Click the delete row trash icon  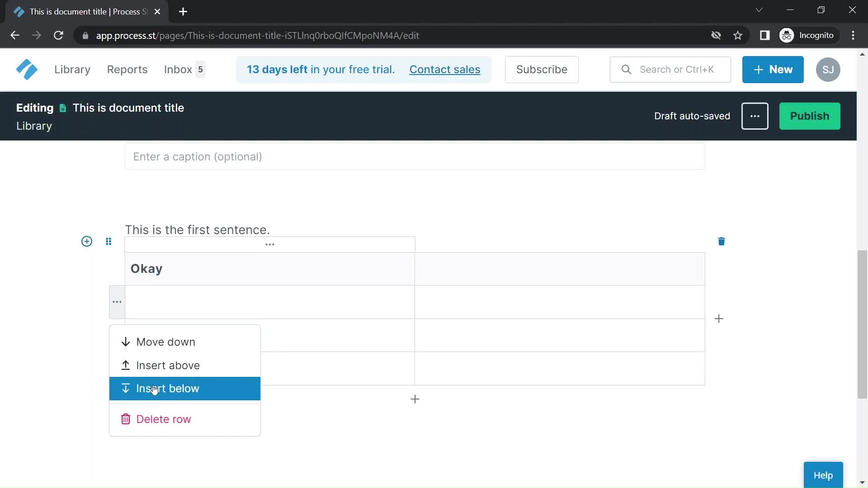pos(125,419)
